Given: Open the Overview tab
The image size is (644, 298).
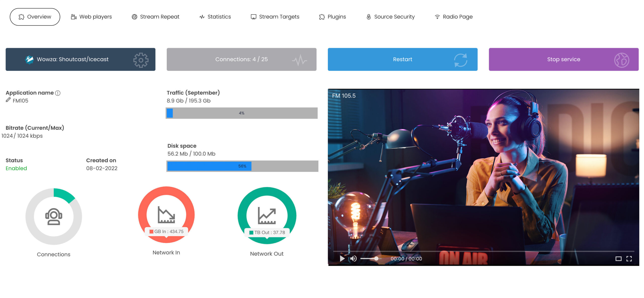Looking at the screenshot, I should click(35, 17).
